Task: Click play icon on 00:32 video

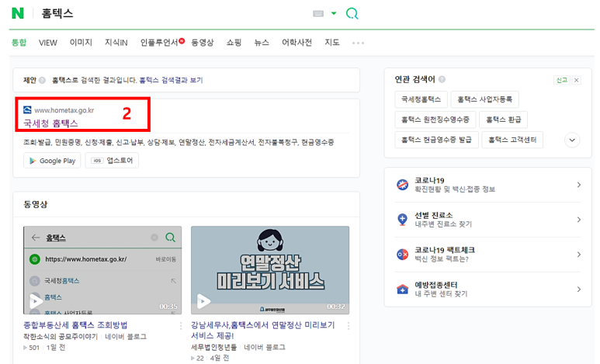Action: (x=203, y=301)
